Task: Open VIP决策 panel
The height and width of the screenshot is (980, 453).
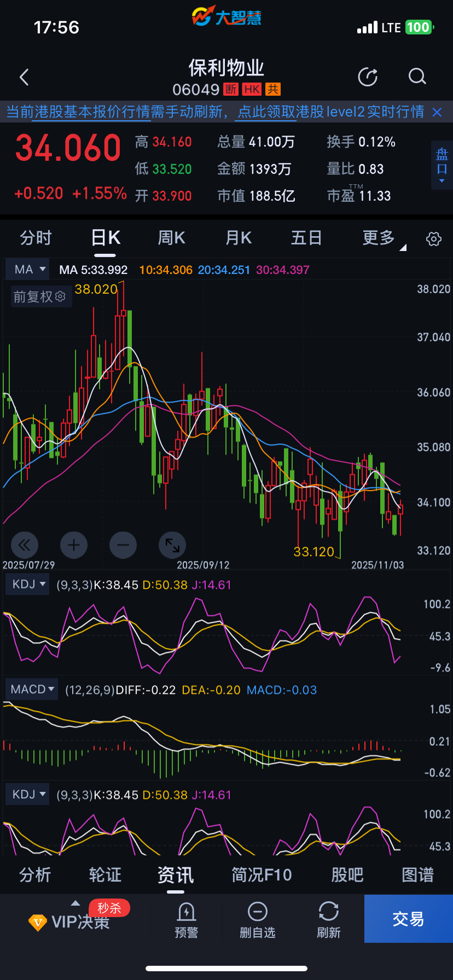Action: (x=69, y=922)
